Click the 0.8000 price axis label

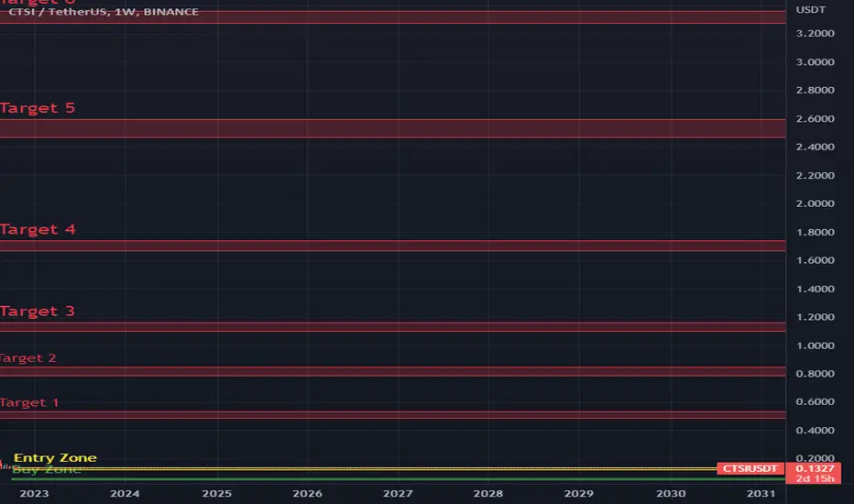815,373
